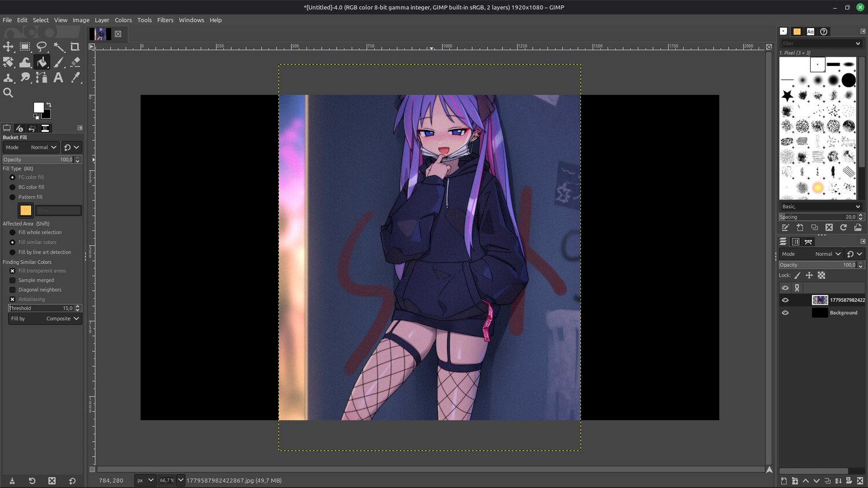This screenshot has width=868, height=488.
Task: Select the Eraser tool
Action: 75,62
